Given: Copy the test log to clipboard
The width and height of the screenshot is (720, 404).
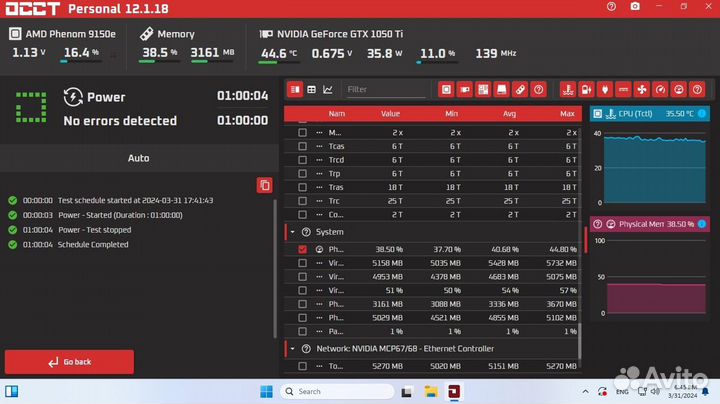Looking at the screenshot, I should pos(264,185).
